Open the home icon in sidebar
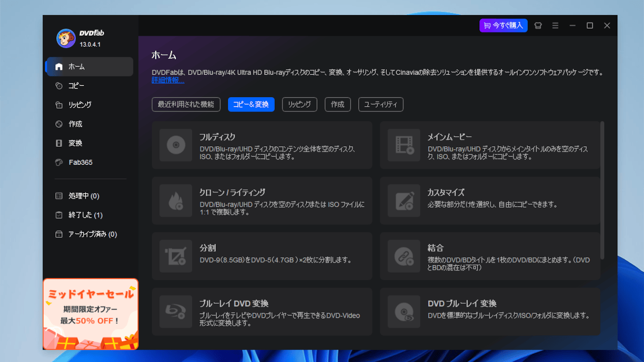 (59, 66)
